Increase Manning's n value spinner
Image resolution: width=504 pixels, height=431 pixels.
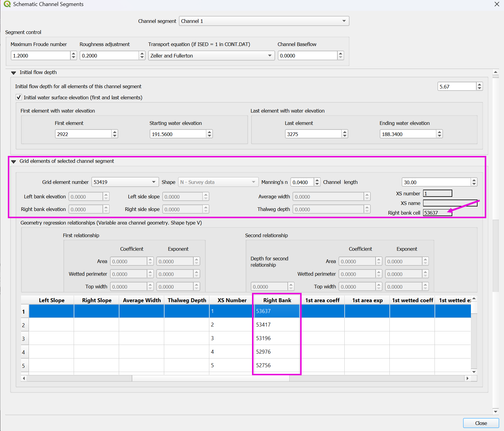pos(317,180)
